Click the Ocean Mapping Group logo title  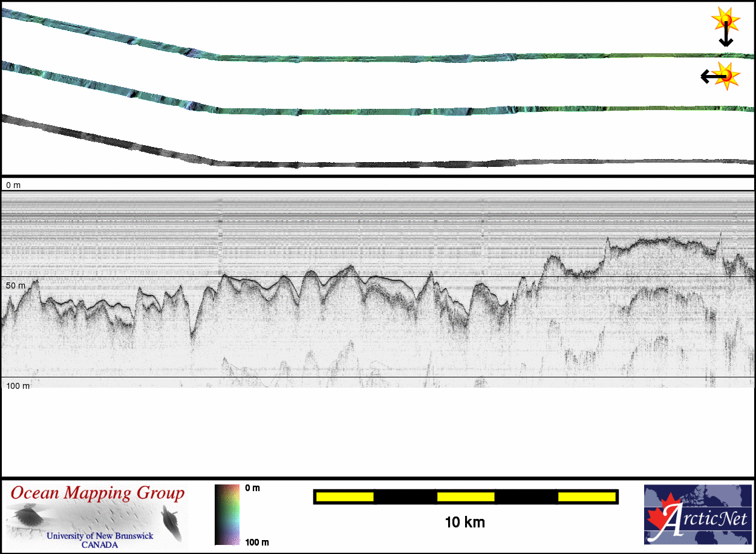(97, 494)
